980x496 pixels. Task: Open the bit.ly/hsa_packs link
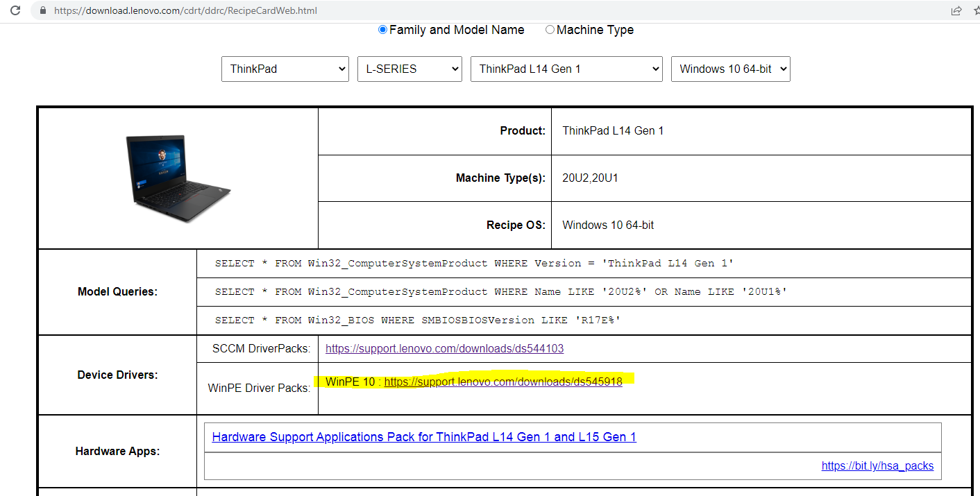(x=877, y=465)
